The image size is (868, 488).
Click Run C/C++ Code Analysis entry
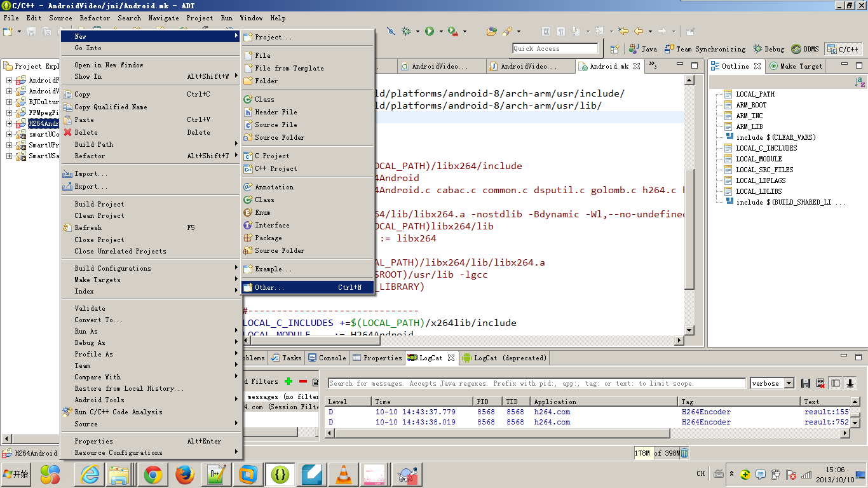click(x=151, y=412)
